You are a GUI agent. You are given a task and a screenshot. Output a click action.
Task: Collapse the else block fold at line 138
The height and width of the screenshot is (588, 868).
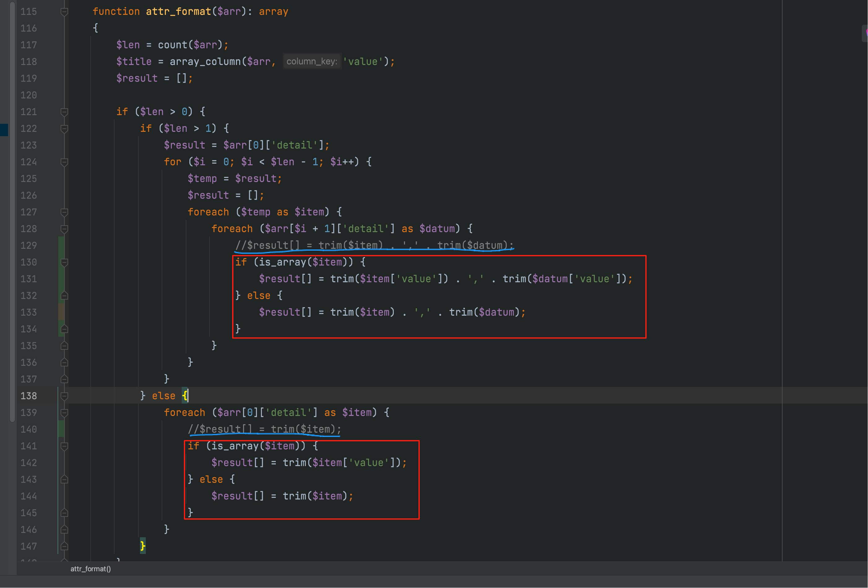[x=64, y=396]
